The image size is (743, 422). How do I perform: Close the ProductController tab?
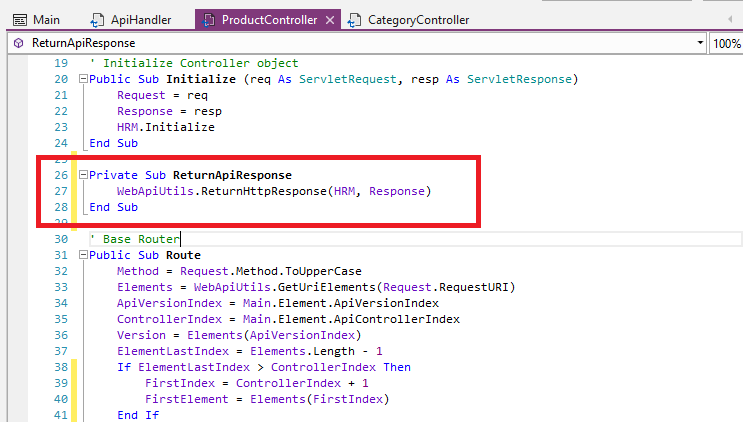[331, 19]
